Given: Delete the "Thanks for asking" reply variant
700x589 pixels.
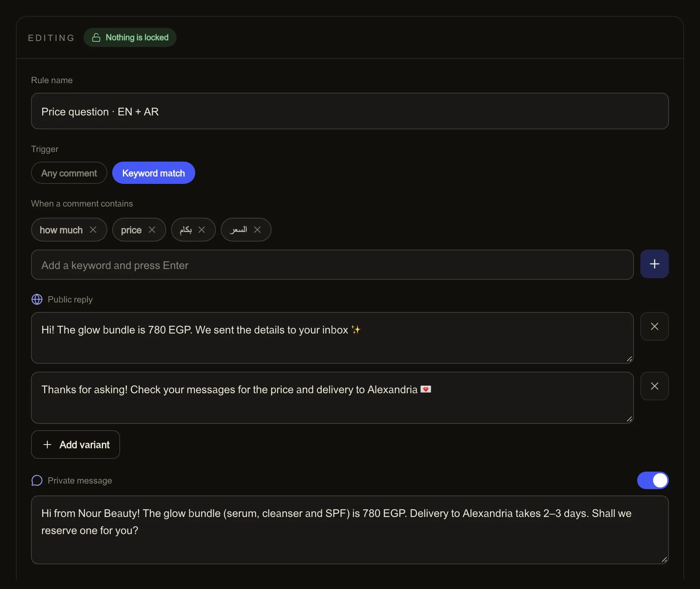Looking at the screenshot, I should (x=654, y=386).
